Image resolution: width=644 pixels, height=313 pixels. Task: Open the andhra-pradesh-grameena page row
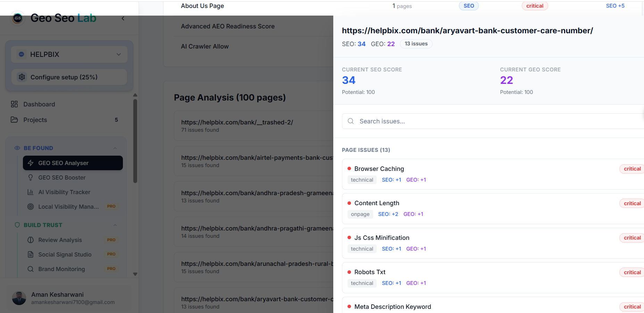point(253,196)
